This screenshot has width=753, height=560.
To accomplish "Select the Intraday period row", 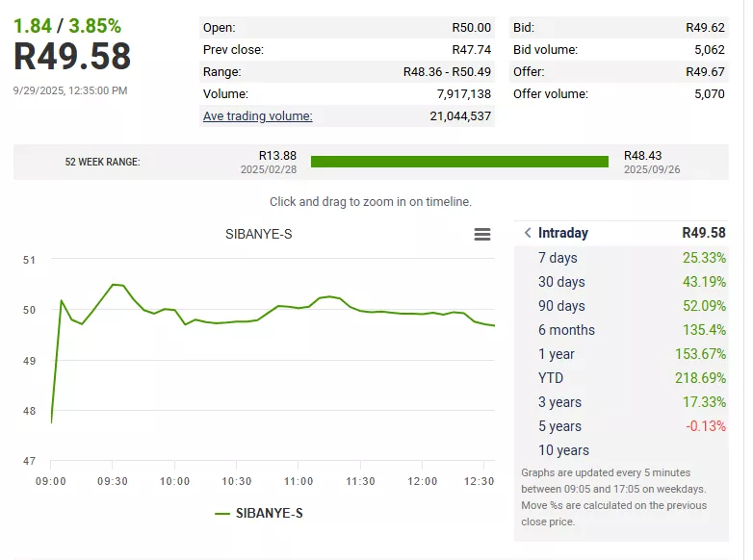I will coord(621,233).
